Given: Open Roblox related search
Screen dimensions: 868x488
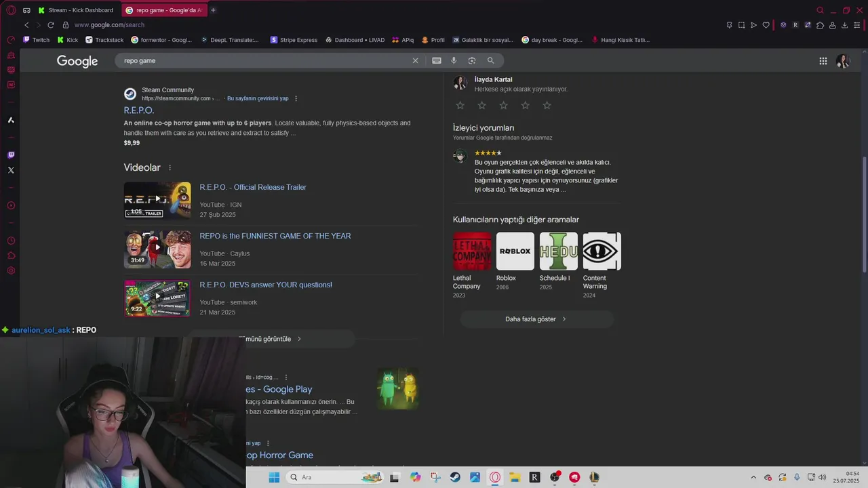Looking at the screenshot, I should click(515, 261).
